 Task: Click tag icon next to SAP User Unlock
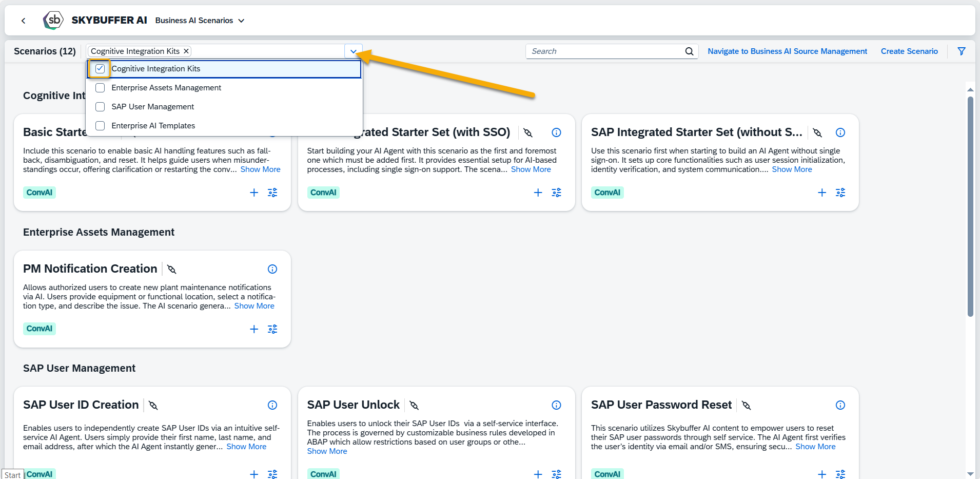(414, 406)
